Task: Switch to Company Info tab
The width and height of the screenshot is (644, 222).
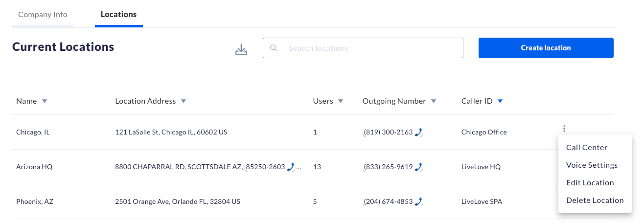Action: pyautogui.click(x=43, y=14)
